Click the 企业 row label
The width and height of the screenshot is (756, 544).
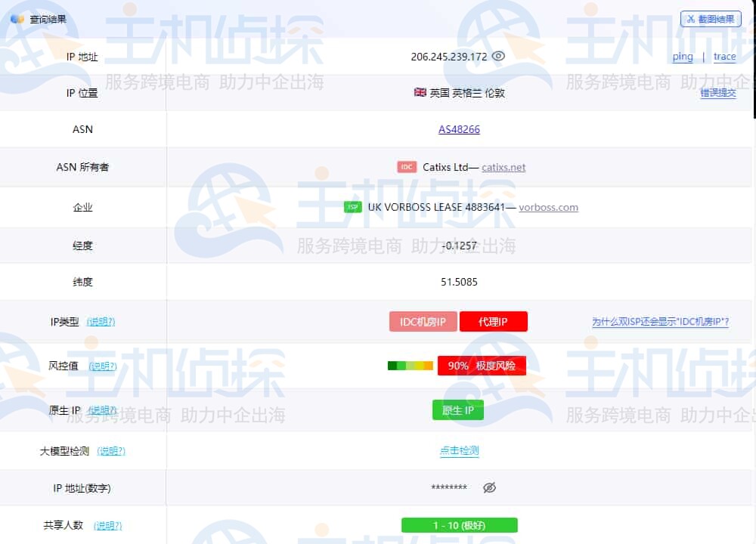[82, 207]
